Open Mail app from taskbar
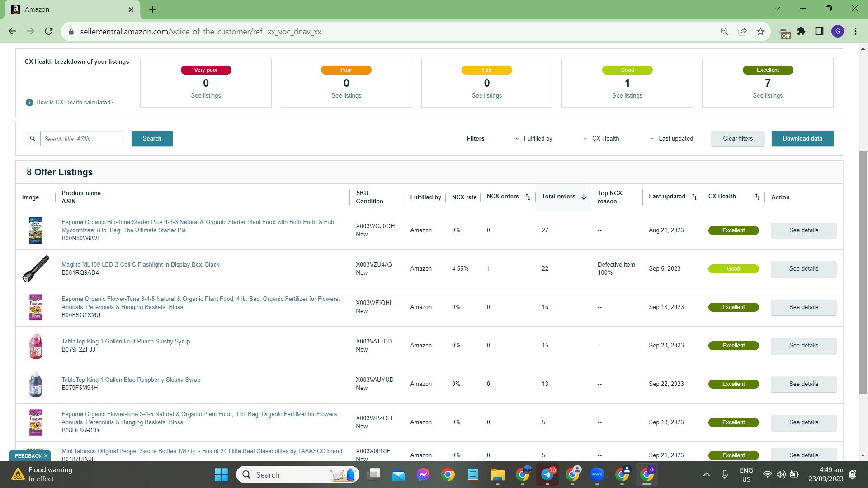 (x=398, y=474)
